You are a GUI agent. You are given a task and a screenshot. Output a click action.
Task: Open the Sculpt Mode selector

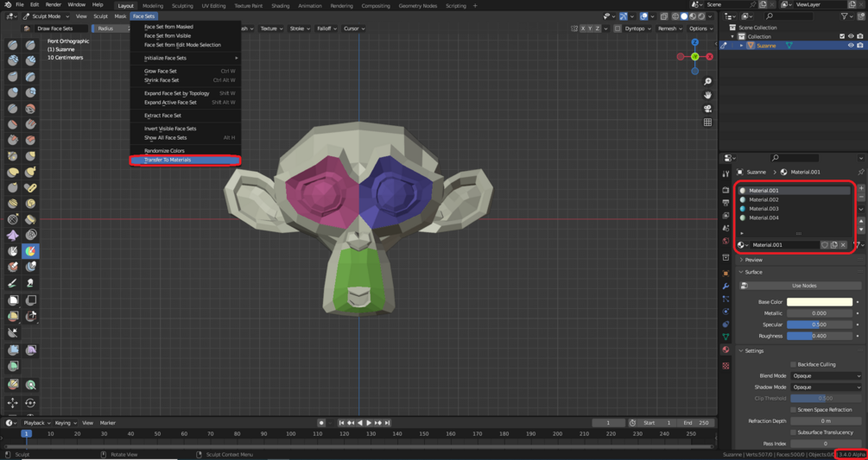click(x=46, y=16)
